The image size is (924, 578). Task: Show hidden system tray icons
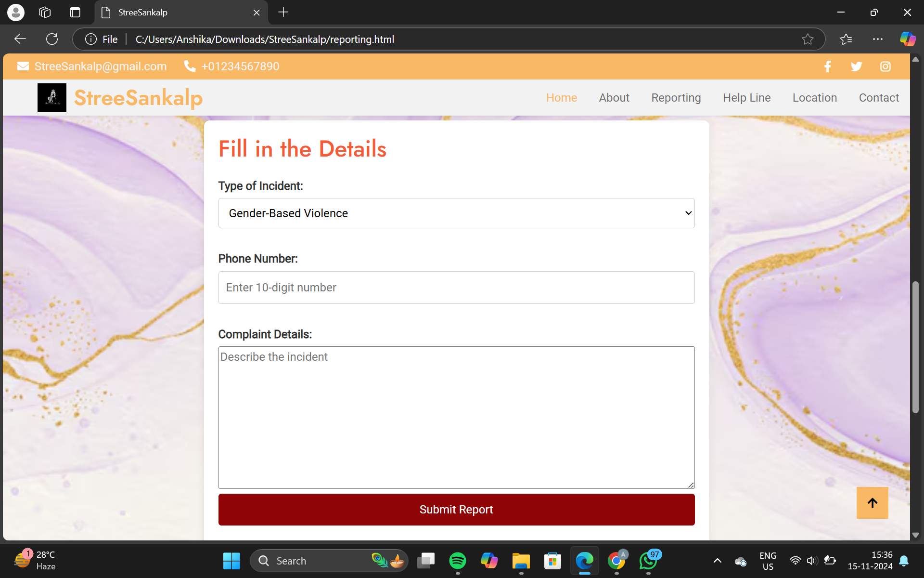pyautogui.click(x=717, y=561)
